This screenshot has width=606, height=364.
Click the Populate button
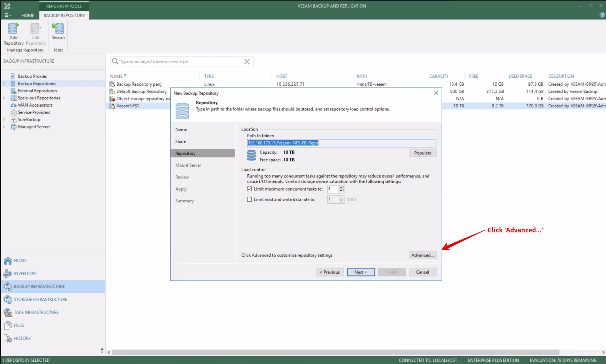pos(423,153)
